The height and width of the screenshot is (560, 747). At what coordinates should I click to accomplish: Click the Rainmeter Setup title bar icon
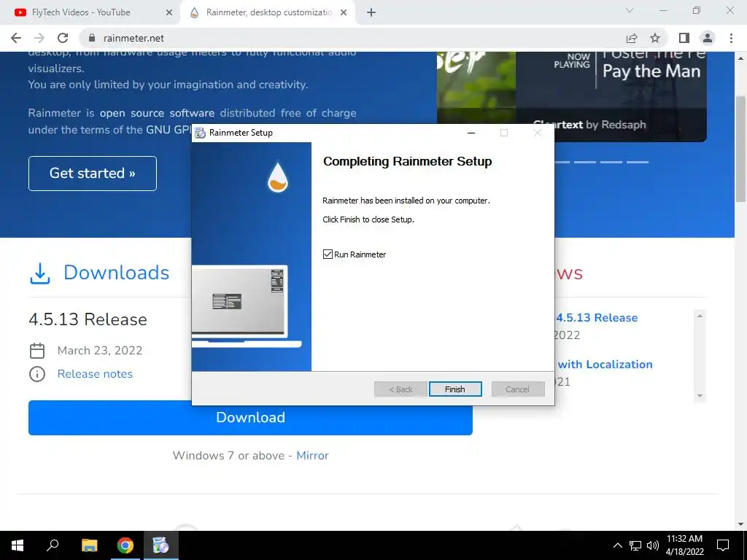click(x=200, y=133)
